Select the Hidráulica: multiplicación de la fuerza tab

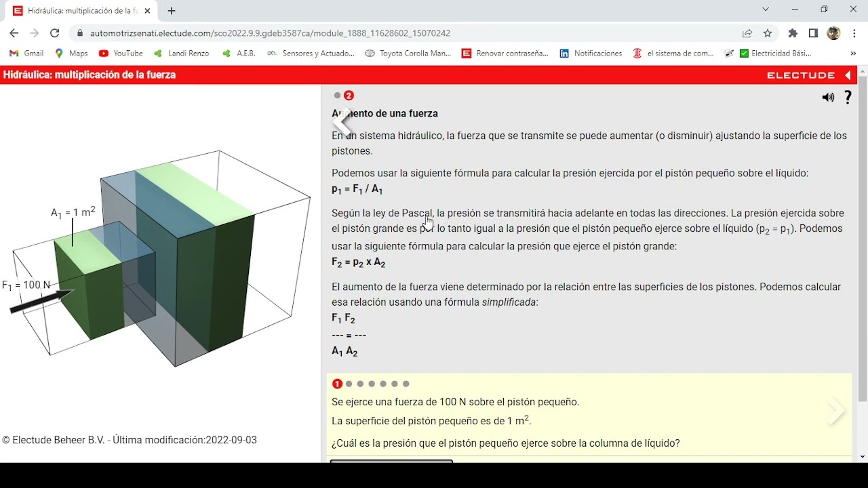click(81, 11)
